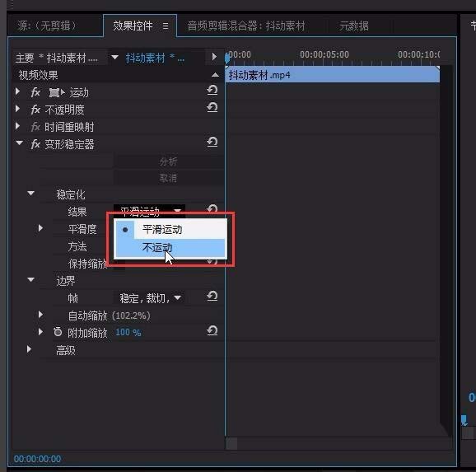This screenshot has height=472, width=476.
Task: Collapse the 稳定化 group
Action: [31, 193]
